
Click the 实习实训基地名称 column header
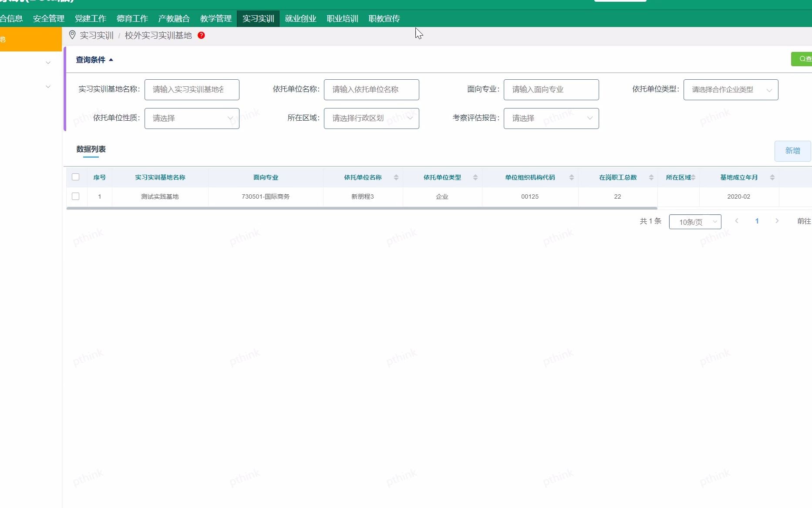coord(160,177)
